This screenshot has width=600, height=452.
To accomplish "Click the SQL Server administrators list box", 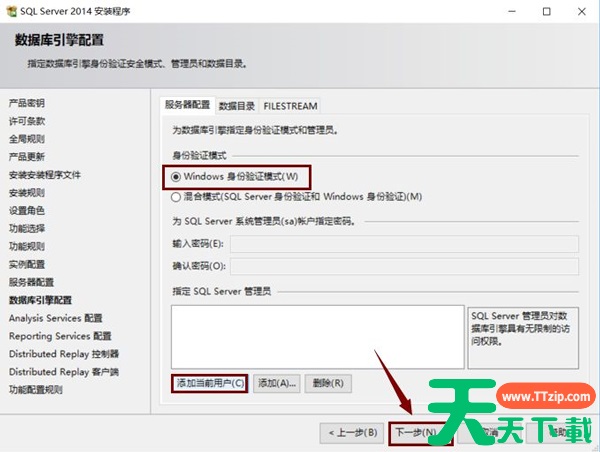I will click(318, 337).
